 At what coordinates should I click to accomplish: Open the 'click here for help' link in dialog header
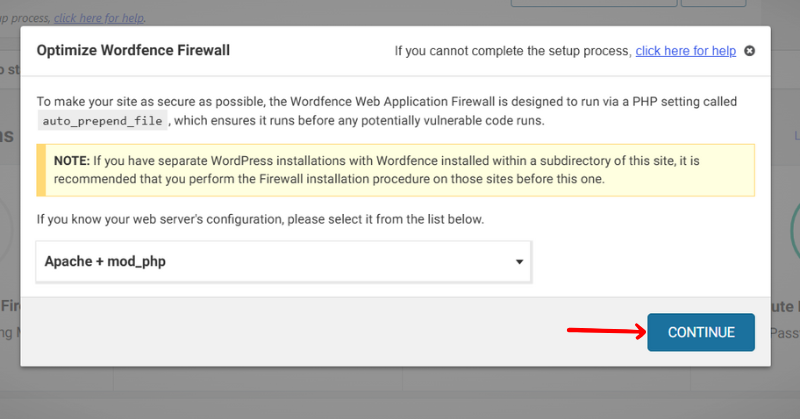tap(685, 51)
